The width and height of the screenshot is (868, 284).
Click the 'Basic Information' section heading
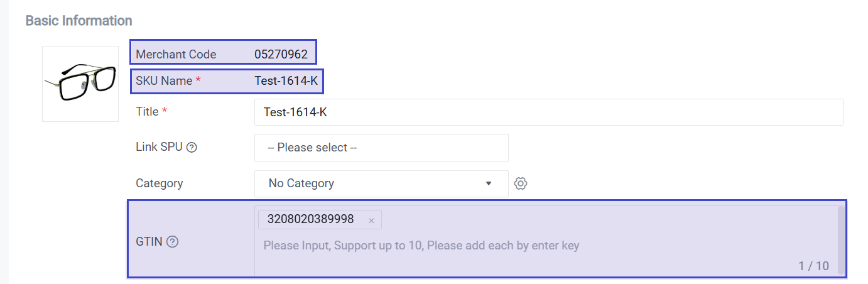click(79, 21)
